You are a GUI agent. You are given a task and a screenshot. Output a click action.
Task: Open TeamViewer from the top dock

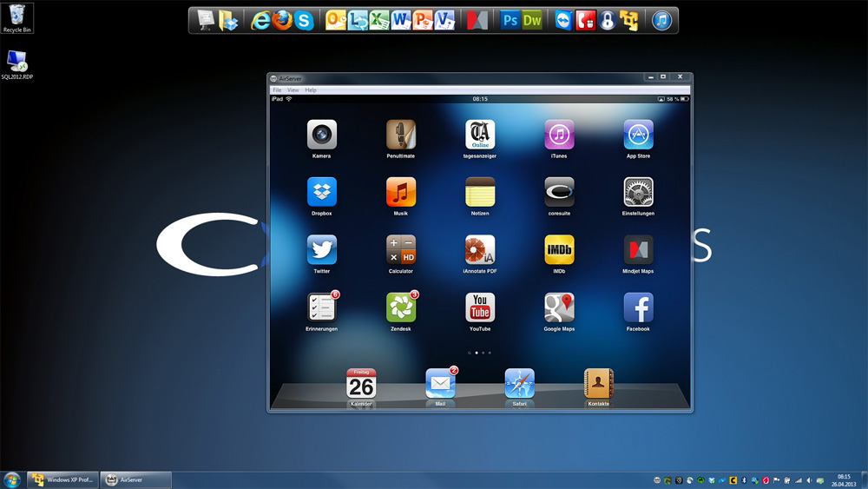point(563,21)
